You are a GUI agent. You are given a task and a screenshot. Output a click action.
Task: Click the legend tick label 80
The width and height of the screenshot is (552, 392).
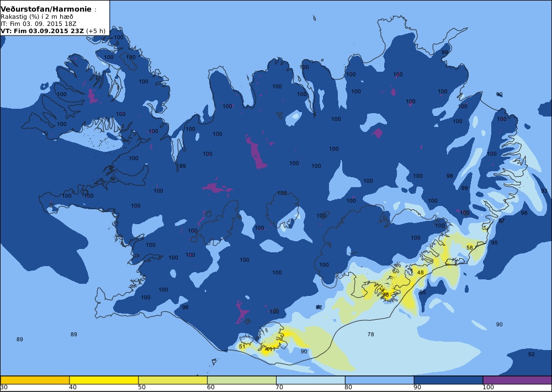tap(348, 388)
